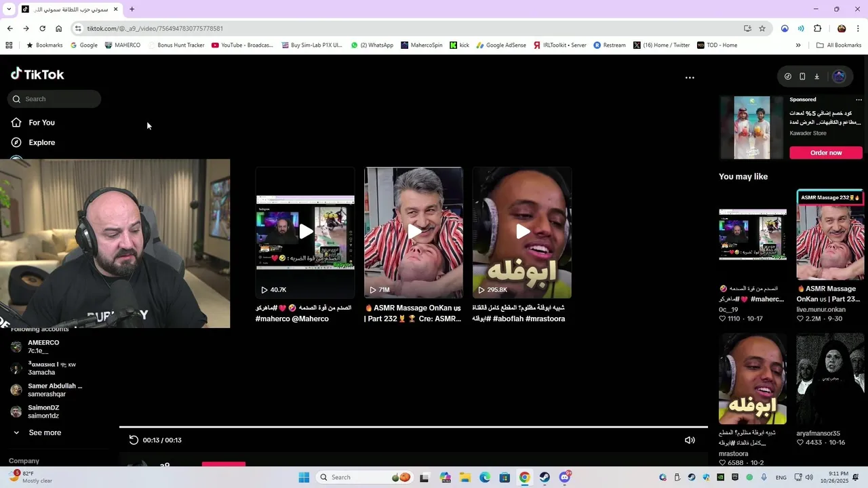This screenshot has width=868, height=488.
Task: Open the WhatsApp bookmark
Action: (x=372, y=45)
